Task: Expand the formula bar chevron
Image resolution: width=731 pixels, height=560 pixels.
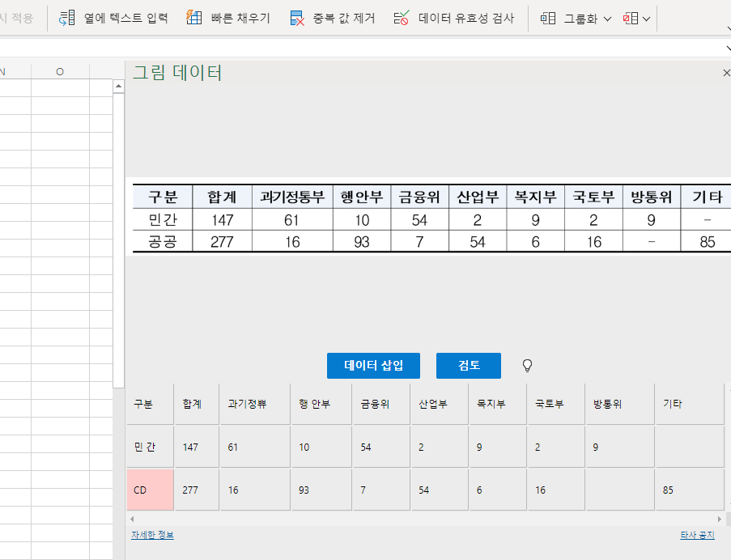Action: pos(729,48)
